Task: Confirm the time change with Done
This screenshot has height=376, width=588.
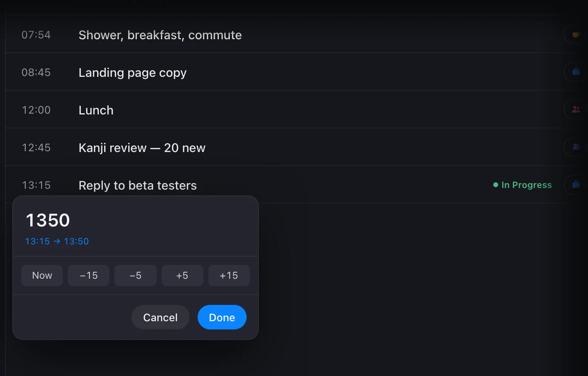Action: coord(222,317)
